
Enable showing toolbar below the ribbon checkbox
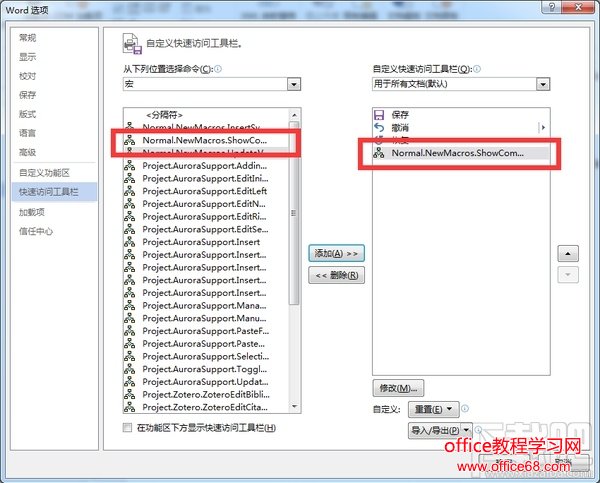tap(127, 428)
